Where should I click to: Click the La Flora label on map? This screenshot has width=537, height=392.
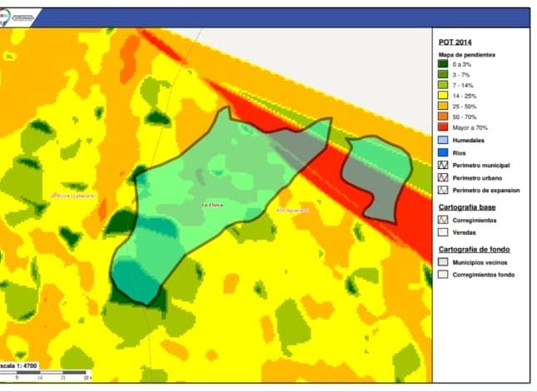(212, 205)
